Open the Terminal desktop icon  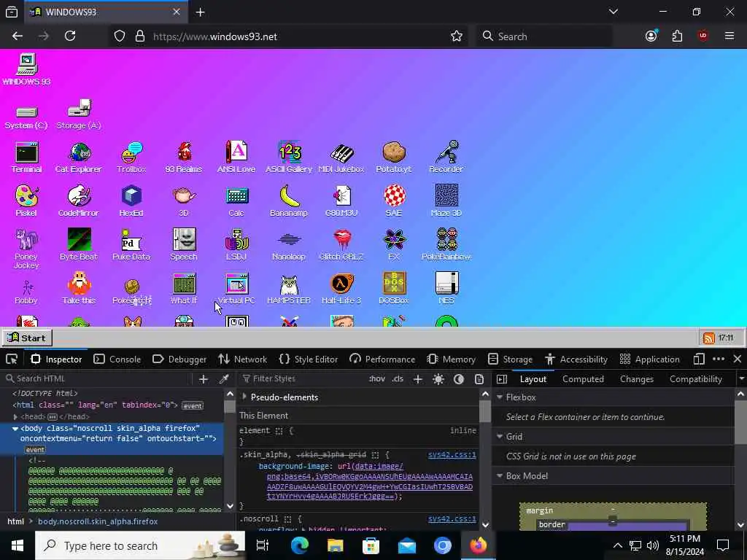click(x=27, y=157)
